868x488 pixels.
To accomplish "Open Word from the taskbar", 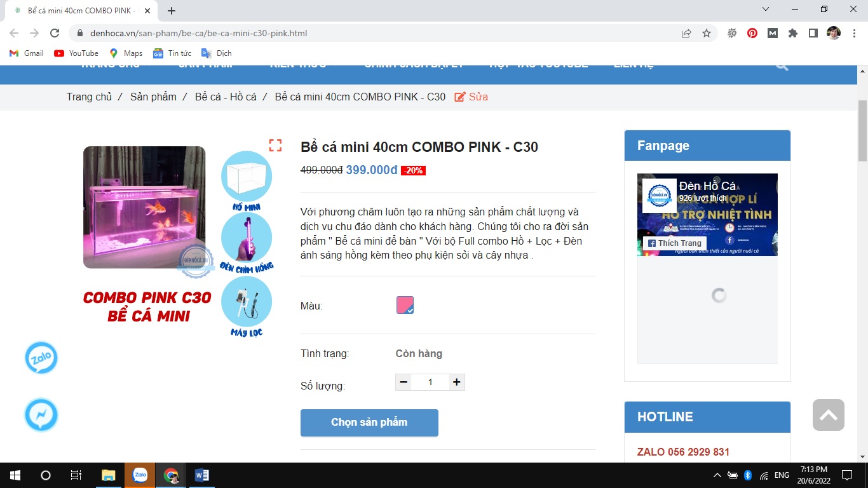I will click(202, 475).
